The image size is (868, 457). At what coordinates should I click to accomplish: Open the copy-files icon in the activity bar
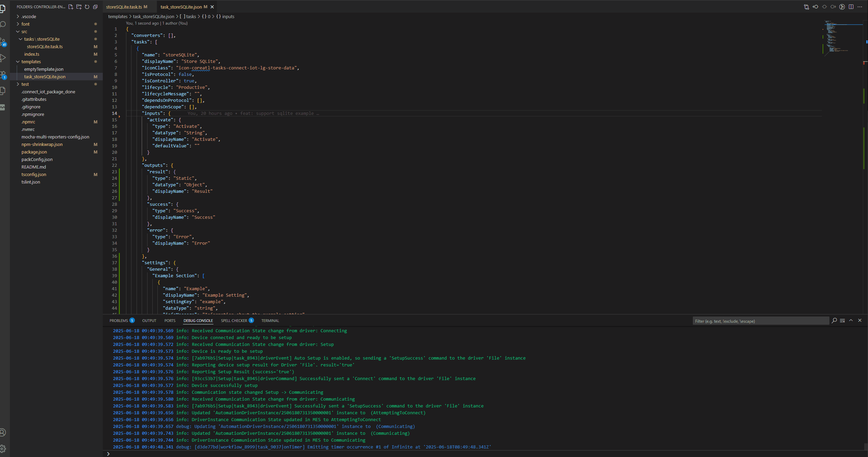(3, 91)
